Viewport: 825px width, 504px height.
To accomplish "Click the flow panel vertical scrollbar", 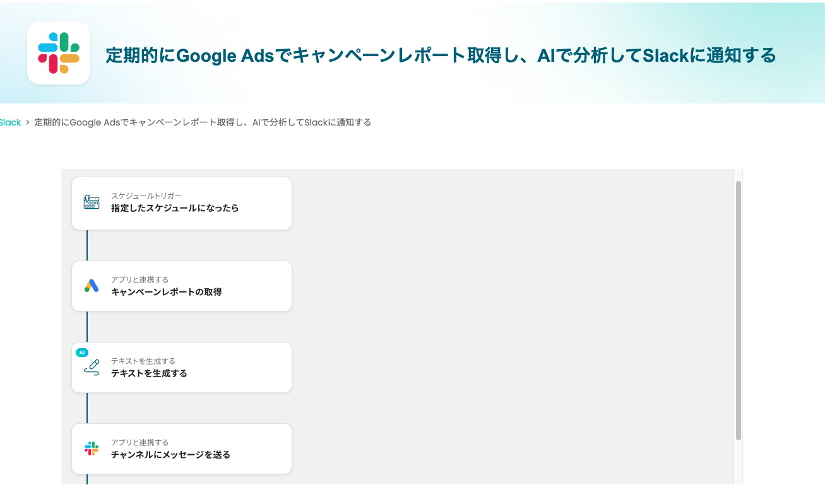I will coord(739,309).
